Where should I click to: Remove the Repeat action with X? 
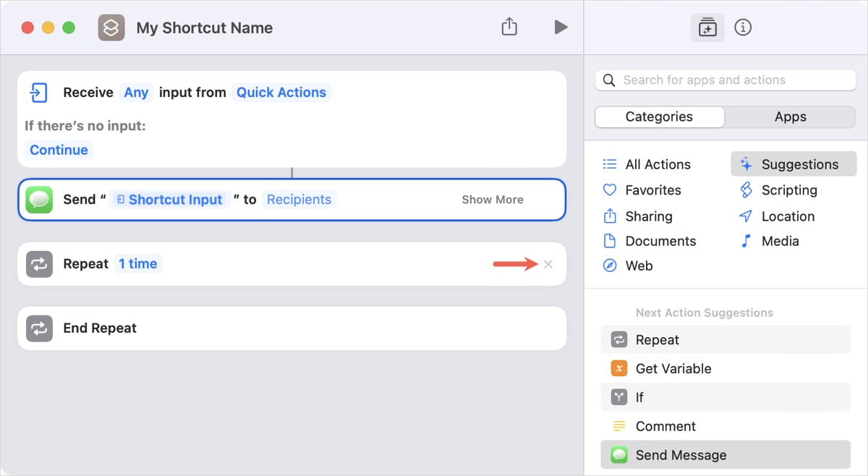click(548, 264)
